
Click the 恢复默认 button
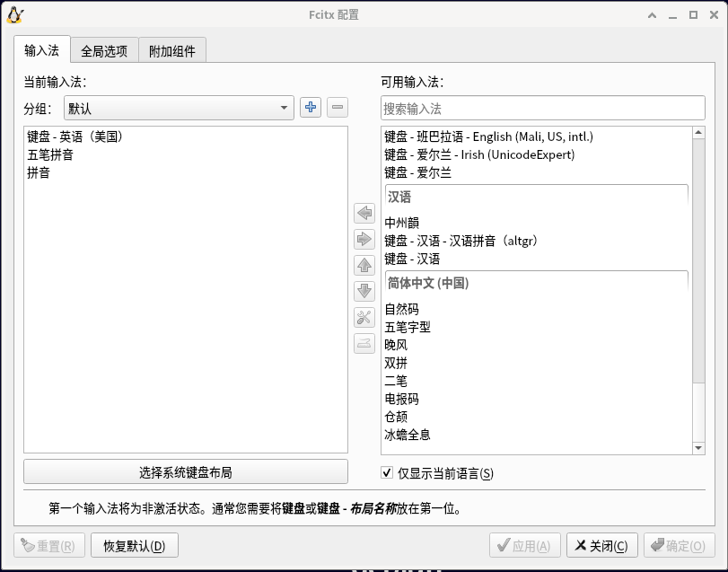134,546
